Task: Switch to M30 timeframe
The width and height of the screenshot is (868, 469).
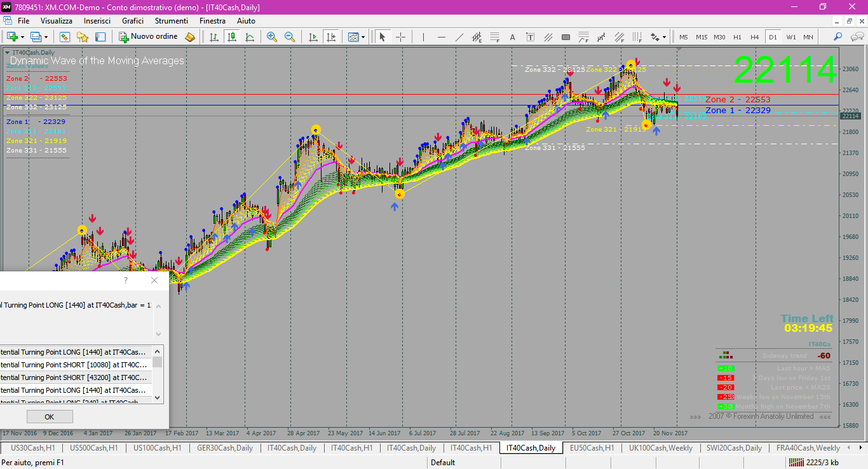Action: tap(719, 37)
